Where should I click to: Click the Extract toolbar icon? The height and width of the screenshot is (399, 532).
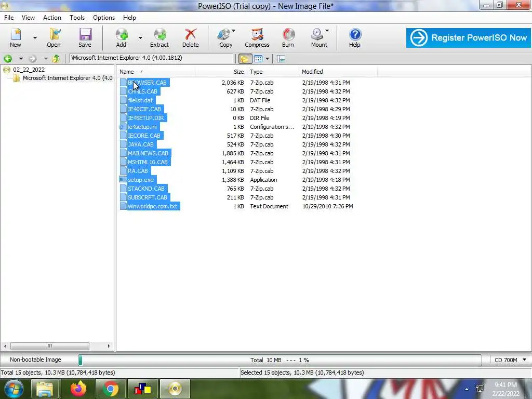[x=159, y=37]
